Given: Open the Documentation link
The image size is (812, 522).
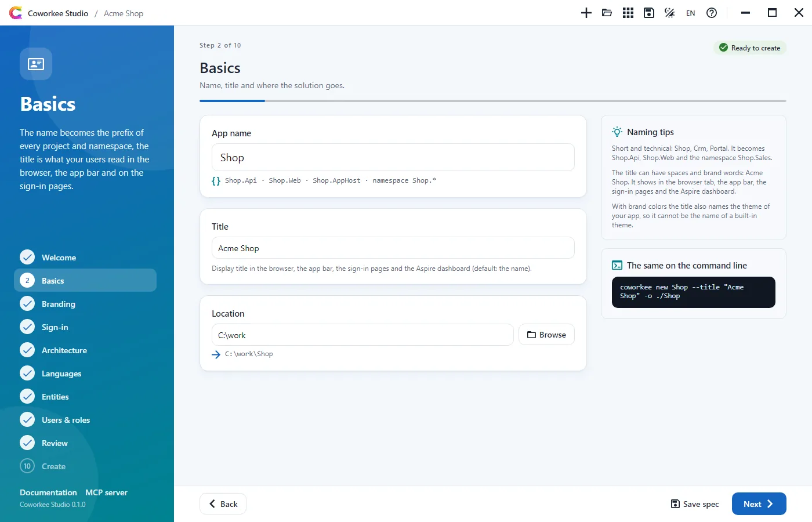Looking at the screenshot, I should [48, 492].
